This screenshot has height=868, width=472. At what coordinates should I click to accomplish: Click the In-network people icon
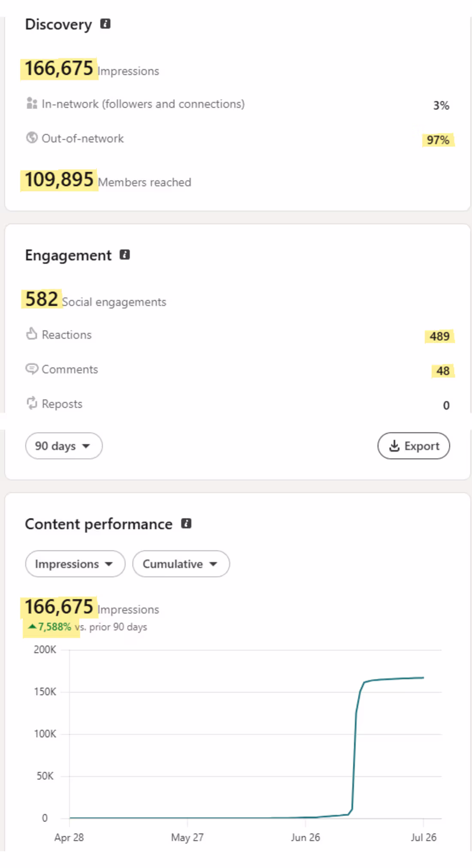tap(32, 103)
